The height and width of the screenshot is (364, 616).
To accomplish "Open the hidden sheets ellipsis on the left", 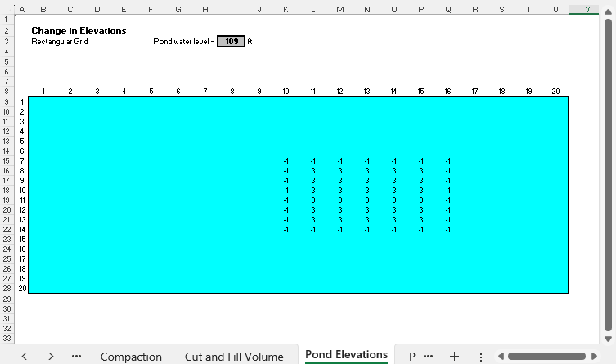I will [77, 356].
